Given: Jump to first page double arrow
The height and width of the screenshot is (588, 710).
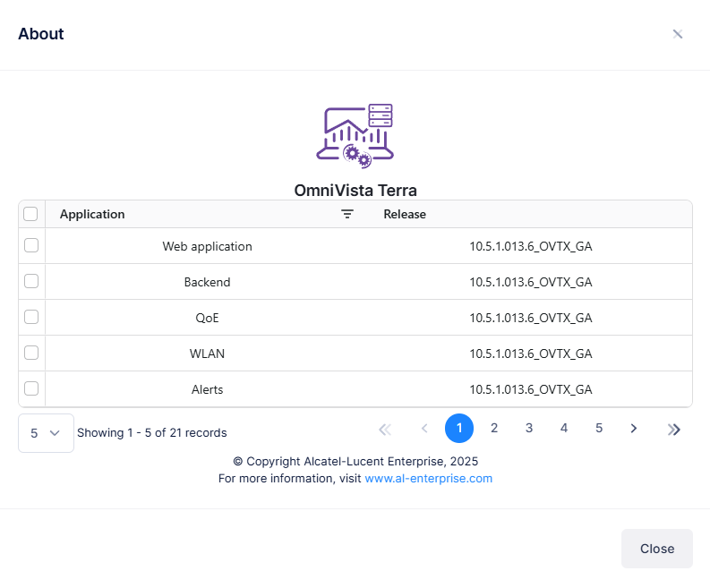Looking at the screenshot, I should (385, 429).
